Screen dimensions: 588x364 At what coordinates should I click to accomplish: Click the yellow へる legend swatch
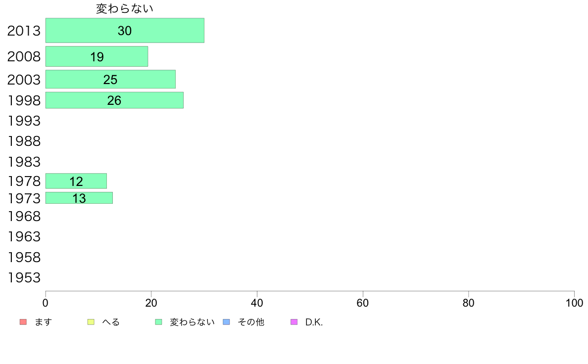pos(91,322)
